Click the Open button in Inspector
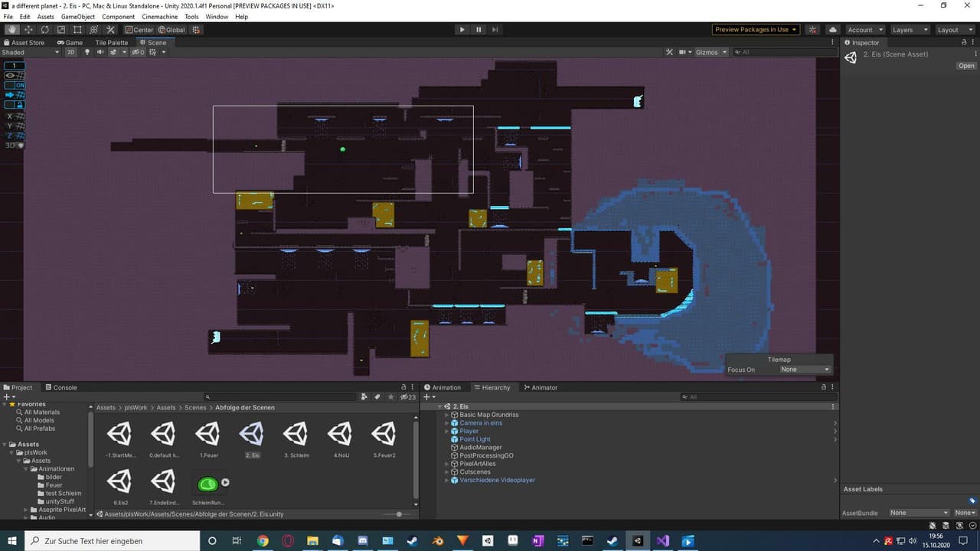The image size is (980, 551). [x=967, y=66]
